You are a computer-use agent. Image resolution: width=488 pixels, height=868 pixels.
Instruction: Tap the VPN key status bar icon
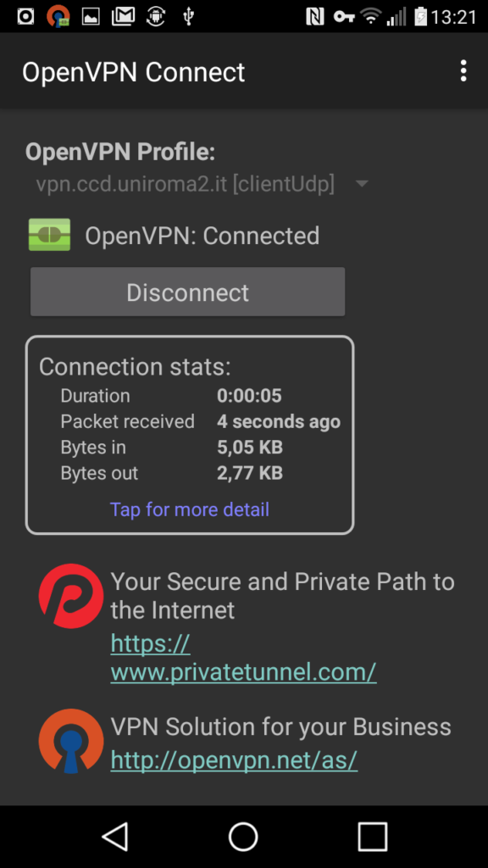[344, 17]
